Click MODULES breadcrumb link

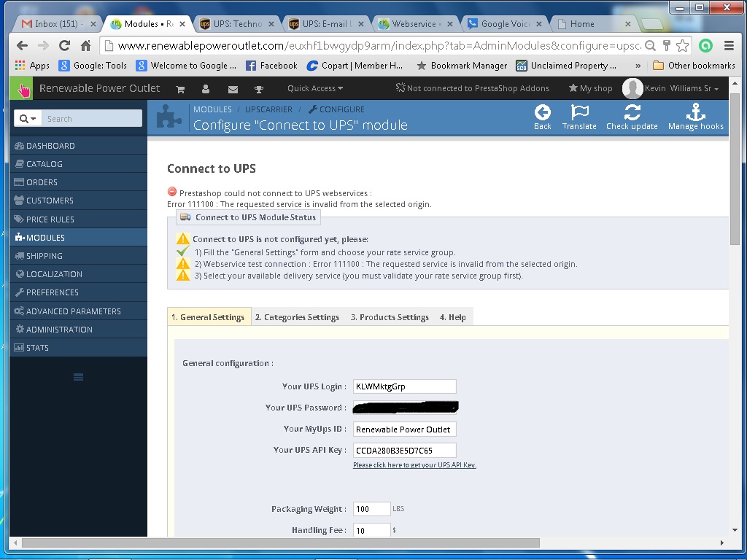tap(212, 109)
